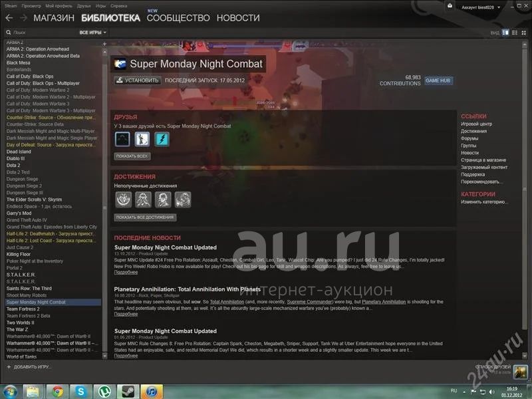532x399 pixels.
Task: Open СПИСОК ДРУЗЕЙ friends list
Action: tap(493, 367)
